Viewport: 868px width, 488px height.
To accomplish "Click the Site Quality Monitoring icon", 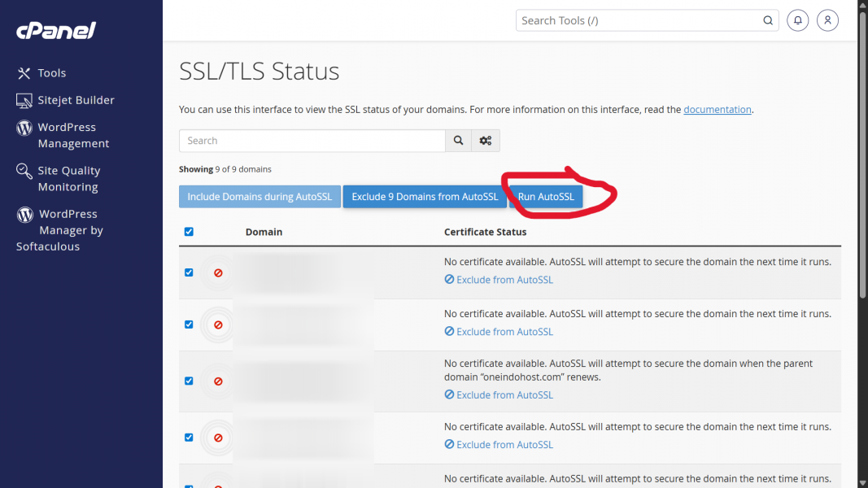I will pyautogui.click(x=24, y=171).
